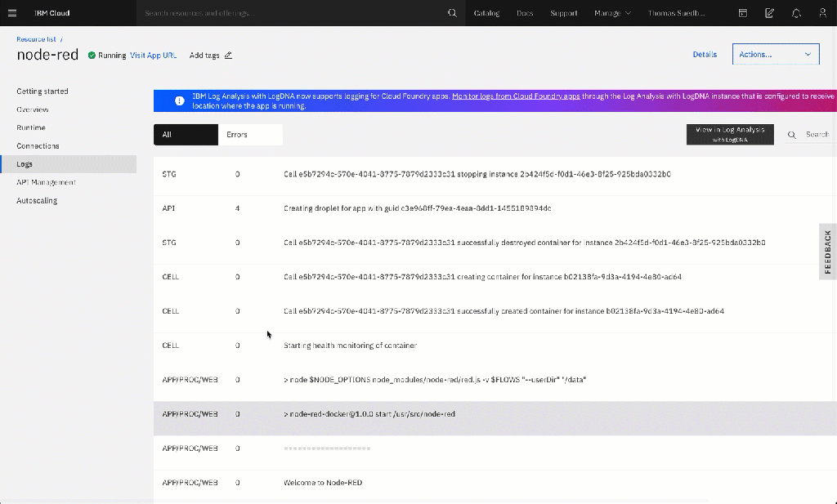Click the Feedback side tab
This screenshot has height=504, width=837.
coord(827,252)
